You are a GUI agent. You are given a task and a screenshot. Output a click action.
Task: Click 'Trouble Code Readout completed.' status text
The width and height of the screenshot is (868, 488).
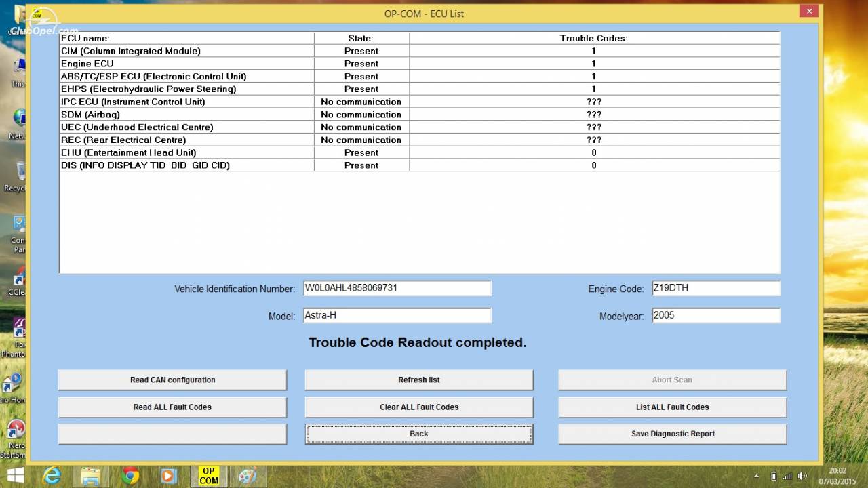click(418, 342)
